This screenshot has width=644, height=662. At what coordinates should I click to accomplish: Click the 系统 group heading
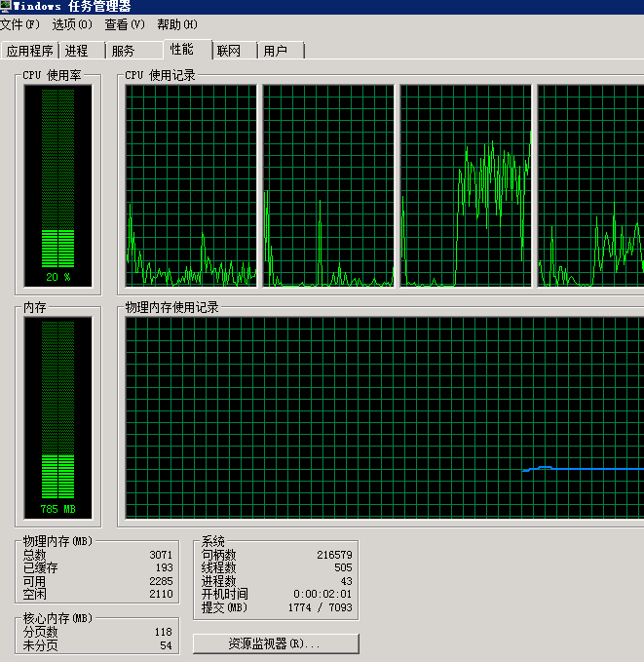pyautogui.click(x=212, y=541)
